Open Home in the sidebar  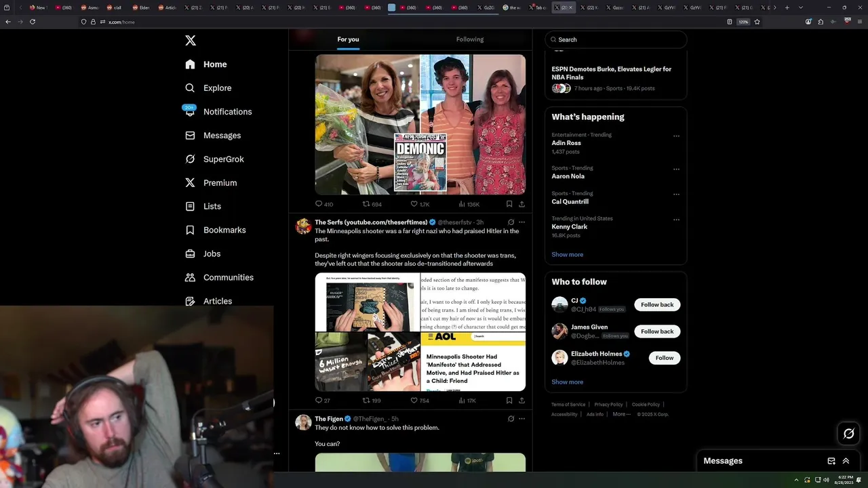(x=206, y=64)
